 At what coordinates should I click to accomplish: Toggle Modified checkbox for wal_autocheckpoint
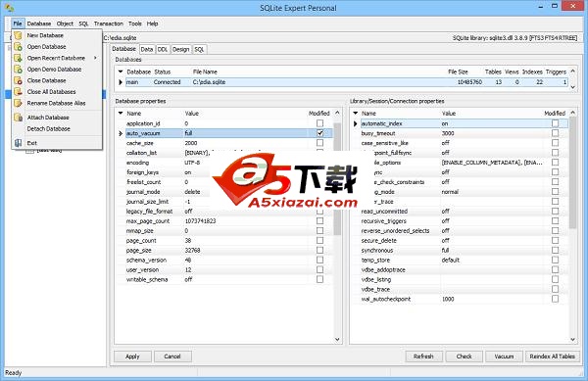555,299
